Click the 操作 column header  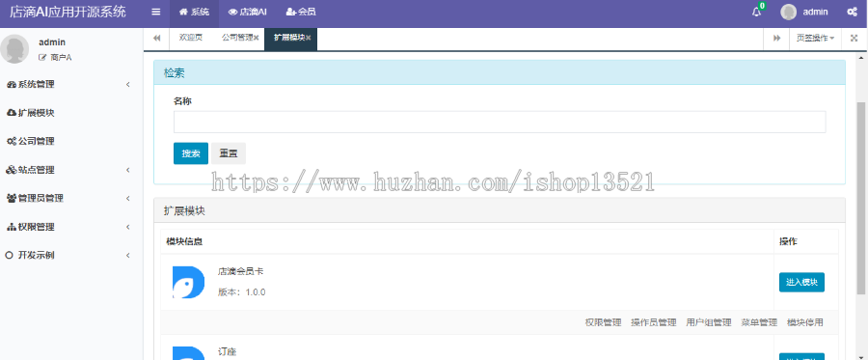[x=788, y=241]
